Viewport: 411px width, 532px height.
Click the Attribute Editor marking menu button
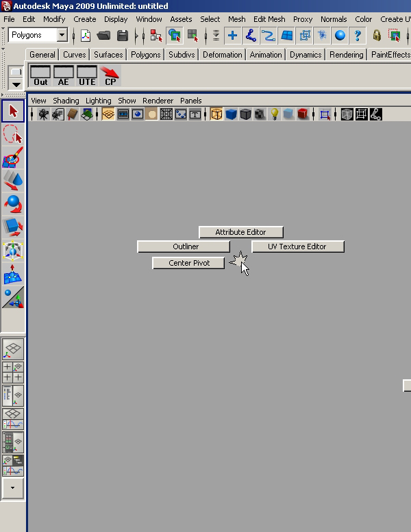coord(240,232)
